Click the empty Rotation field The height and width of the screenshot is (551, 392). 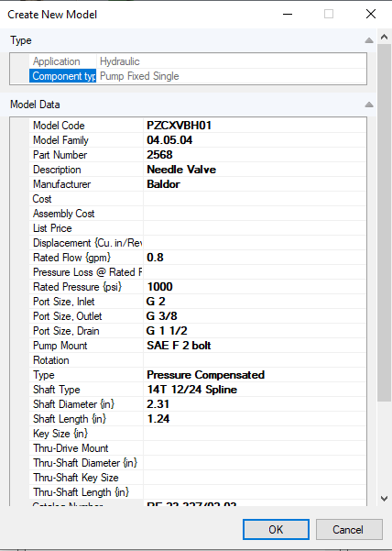pyautogui.click(x=255, y=360)
